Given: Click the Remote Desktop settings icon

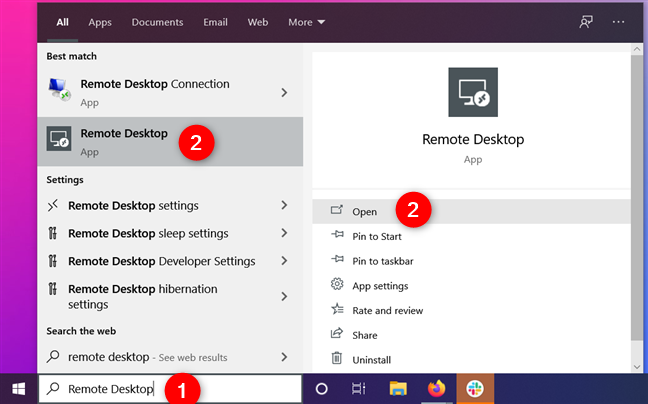Looking at the screenshot, I should point(52,205).
